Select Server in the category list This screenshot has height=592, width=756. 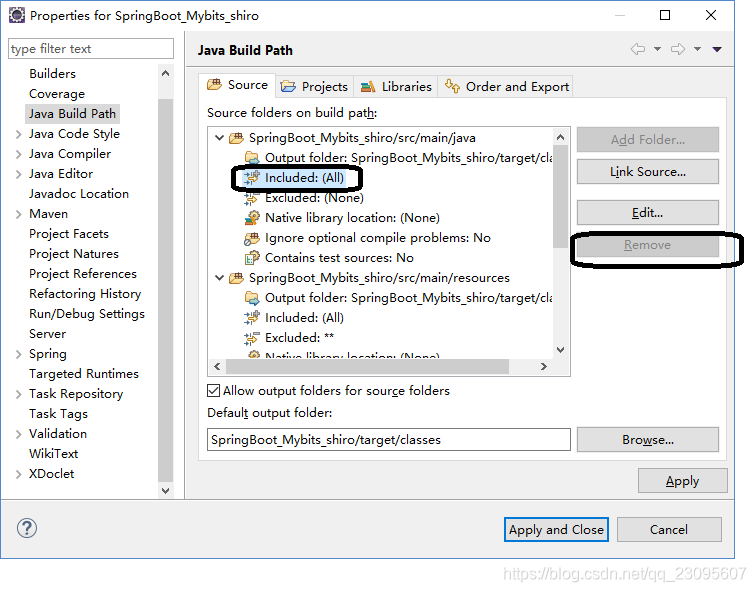(x=47, y=334)
